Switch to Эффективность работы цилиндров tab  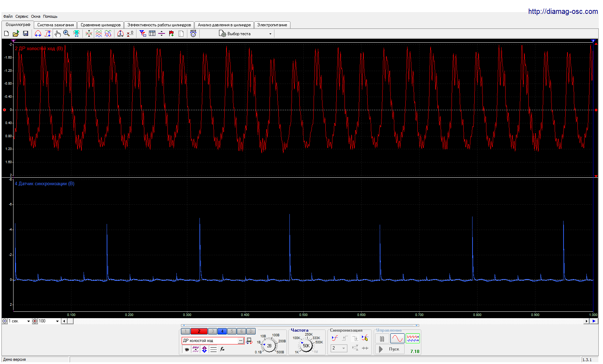click(x=159, y=25)
